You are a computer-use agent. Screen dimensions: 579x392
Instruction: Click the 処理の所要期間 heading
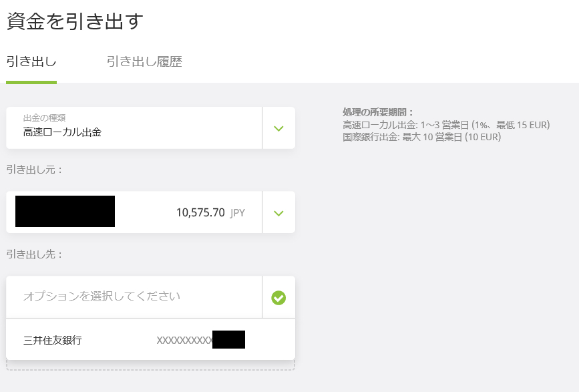pos(378,112)
